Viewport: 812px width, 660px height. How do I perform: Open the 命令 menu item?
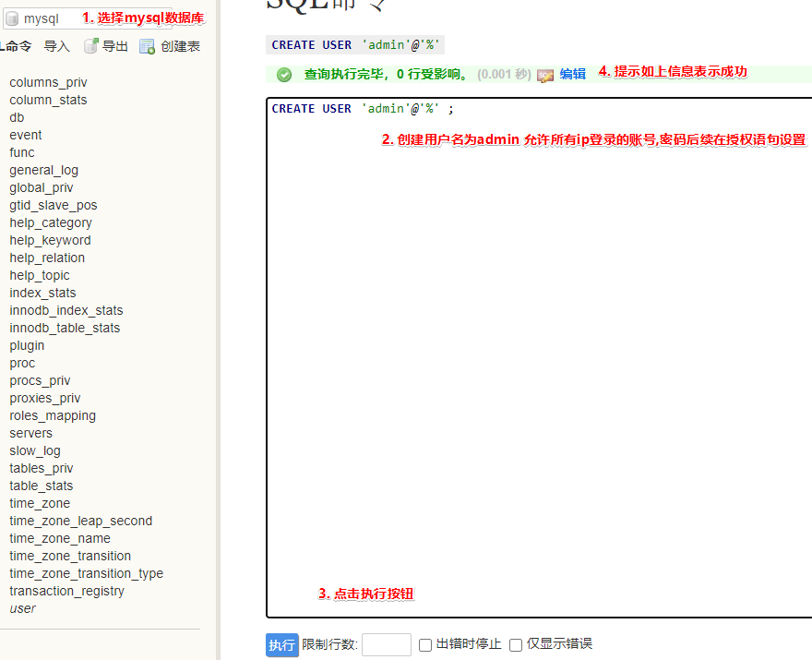point(17,46)
